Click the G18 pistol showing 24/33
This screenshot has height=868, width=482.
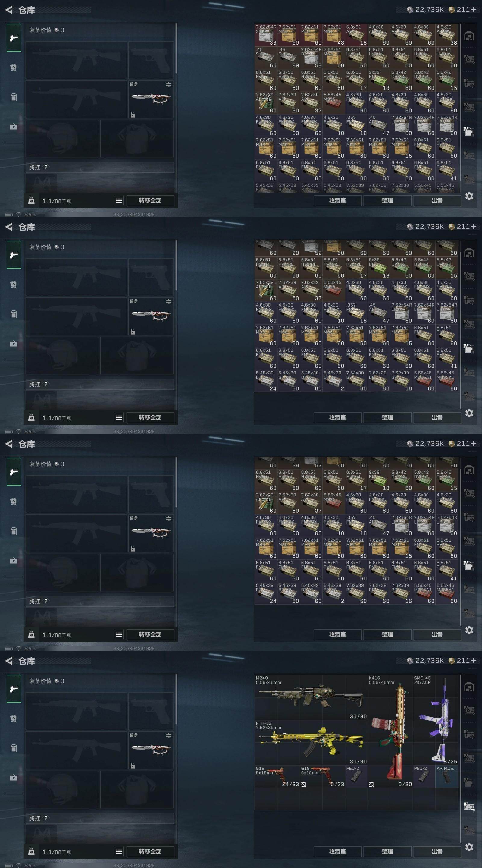[x=277, y=776]
